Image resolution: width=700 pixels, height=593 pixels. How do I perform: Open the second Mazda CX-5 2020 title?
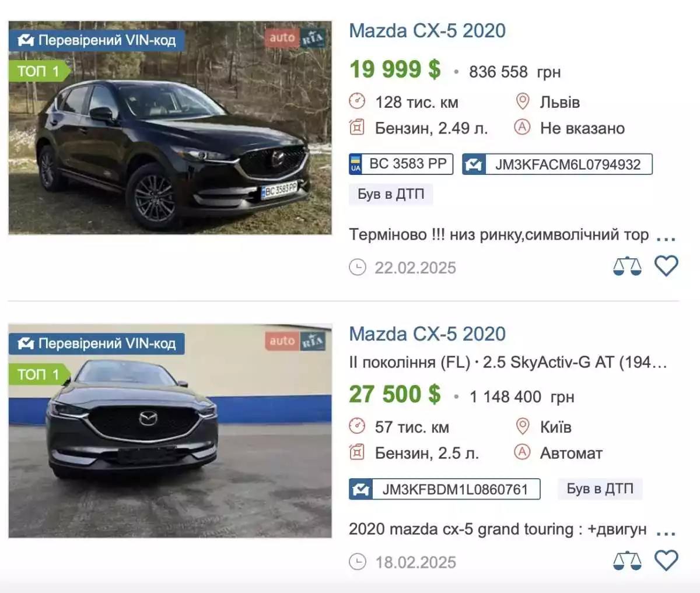427,334
